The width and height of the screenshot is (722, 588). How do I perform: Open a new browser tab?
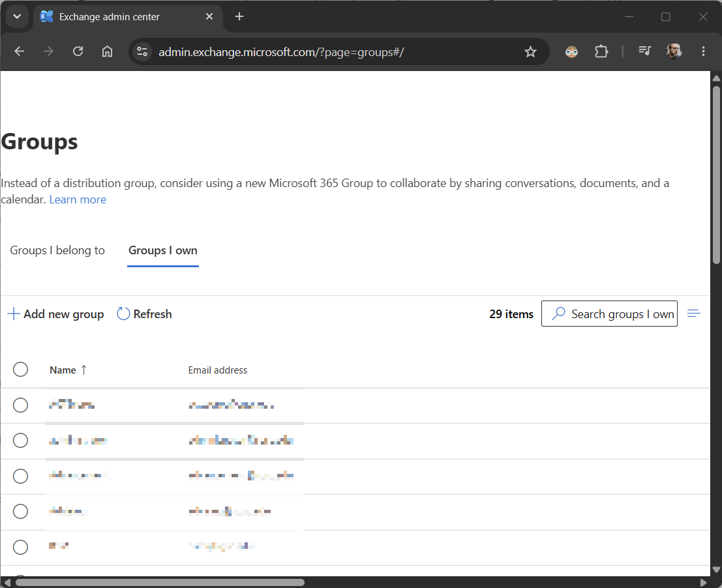tap(239, 16)
